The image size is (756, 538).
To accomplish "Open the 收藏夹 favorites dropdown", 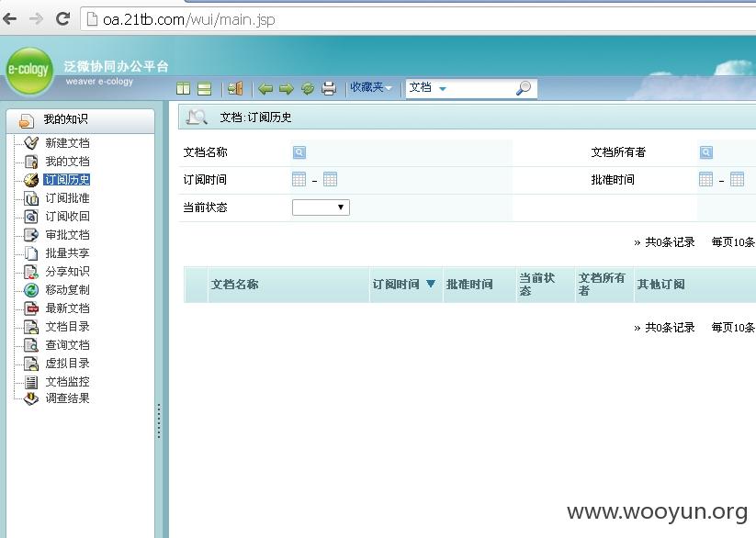I will pyautogui.click(x=371, y=87).
